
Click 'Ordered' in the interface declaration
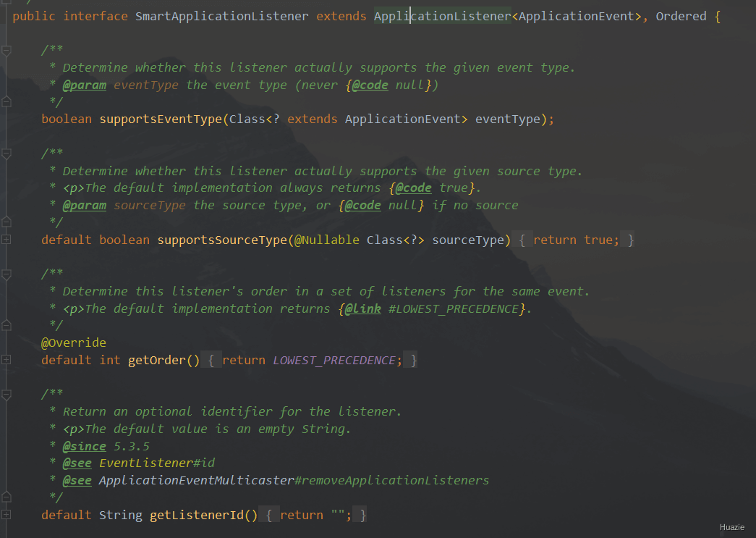tap(681, 17)
